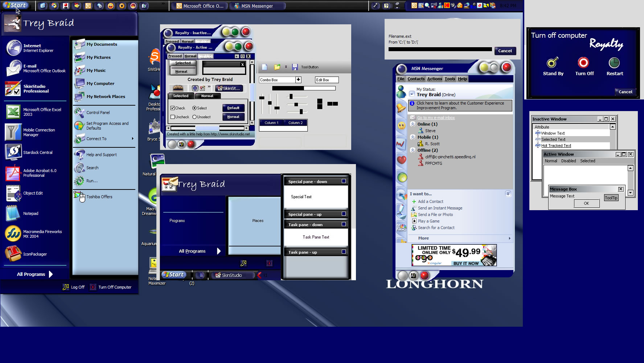This screenshot has width=644, height=363.
Task: Toggle the Check checkbox
Action: [x=173, y=108]
